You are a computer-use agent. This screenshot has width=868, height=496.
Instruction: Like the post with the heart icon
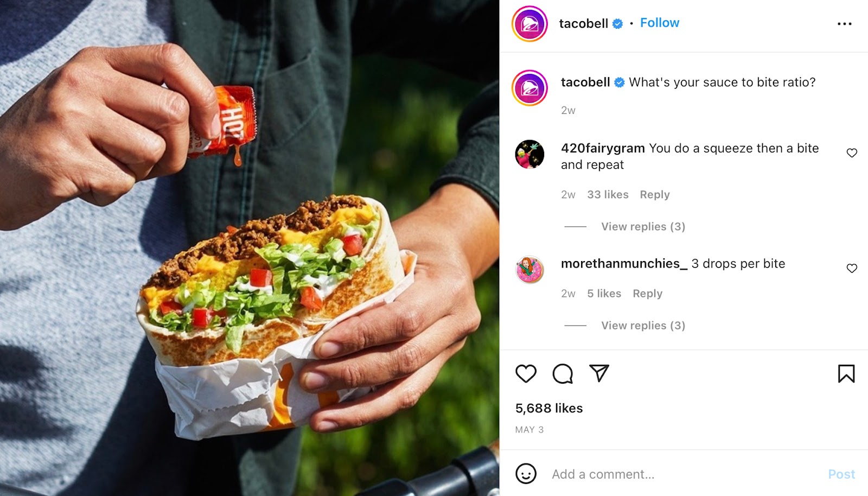pyautogui.click(x=526, y=374)
